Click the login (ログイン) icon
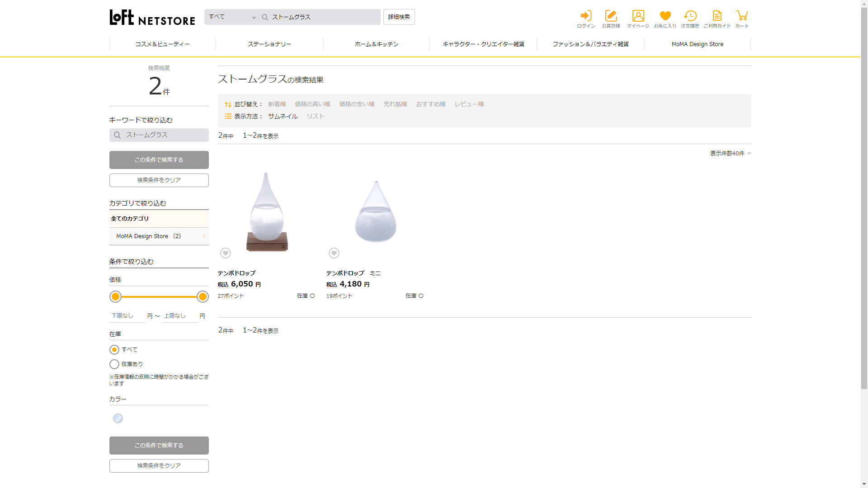Viewport: 868px width, 488px height. pyautogui.click(x=586, y=16)
